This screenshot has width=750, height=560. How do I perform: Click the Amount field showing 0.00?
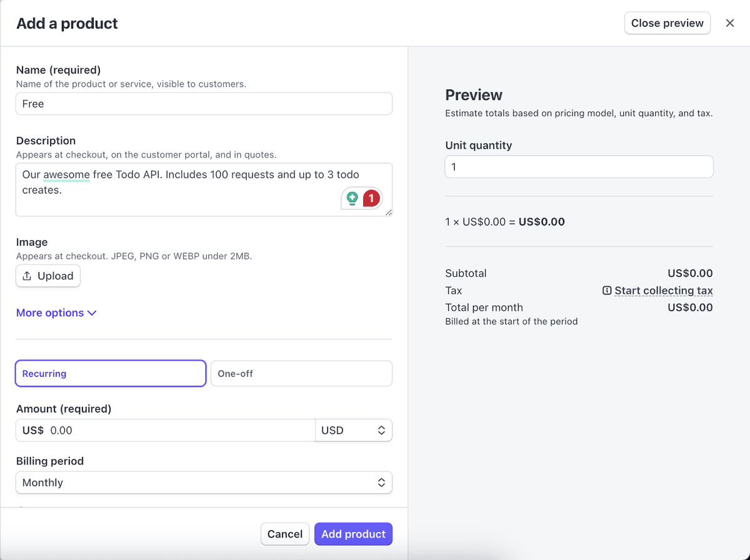pyautogui.click(x=165, y=430)
